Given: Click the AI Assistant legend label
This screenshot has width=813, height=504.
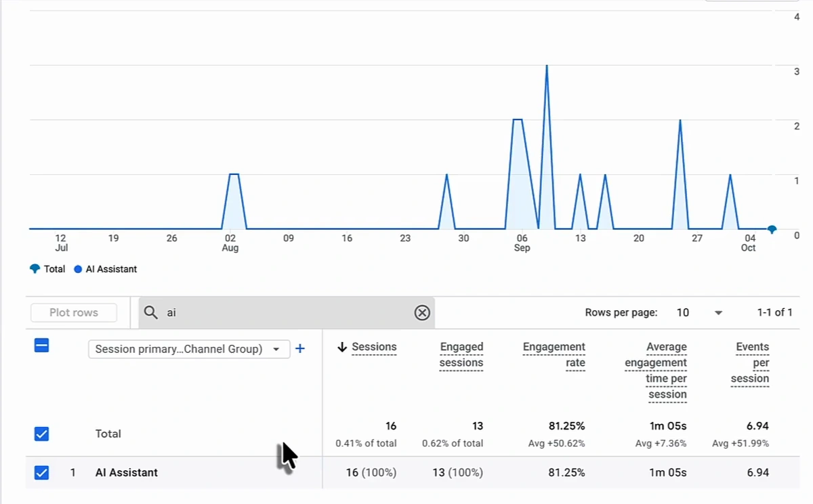Looking at the screenshot, I should coord(111,269).
